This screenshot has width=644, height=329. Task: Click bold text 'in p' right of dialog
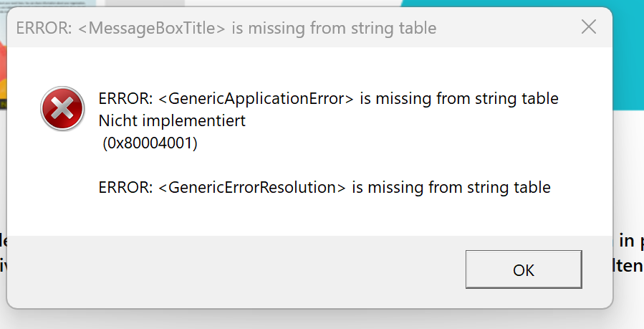[x=630, y=242]
